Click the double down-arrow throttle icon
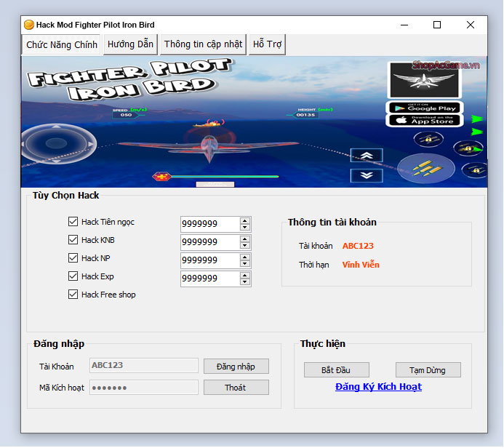Viewport: 504px width, 448px height. pyautogui.click(x=367, y=175)
